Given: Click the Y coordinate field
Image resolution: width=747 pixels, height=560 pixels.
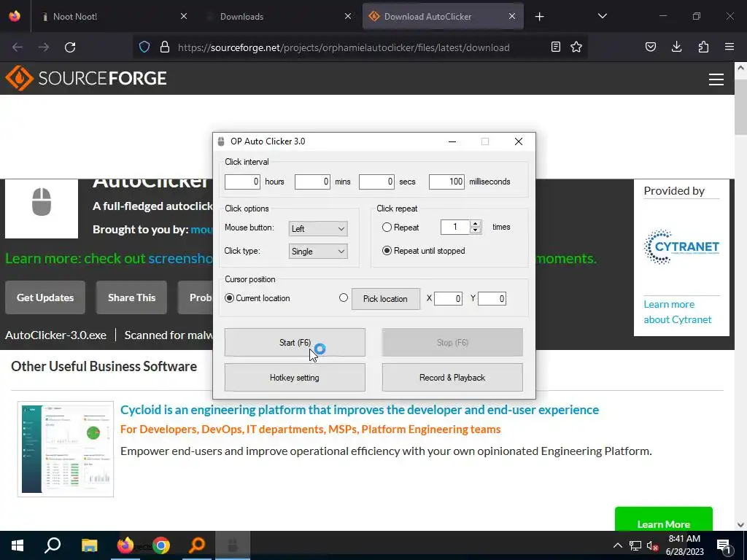Looking at the screenshot, I should click(492, 298).
